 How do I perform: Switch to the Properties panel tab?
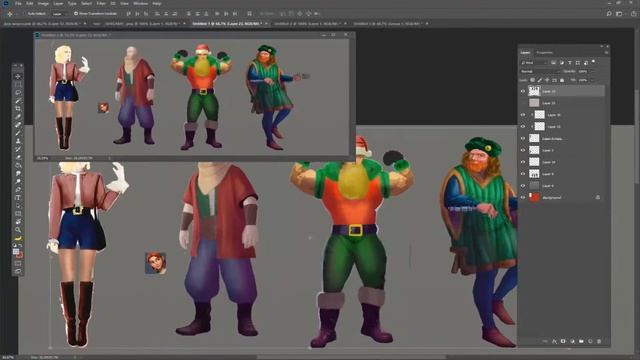(544, 53)
